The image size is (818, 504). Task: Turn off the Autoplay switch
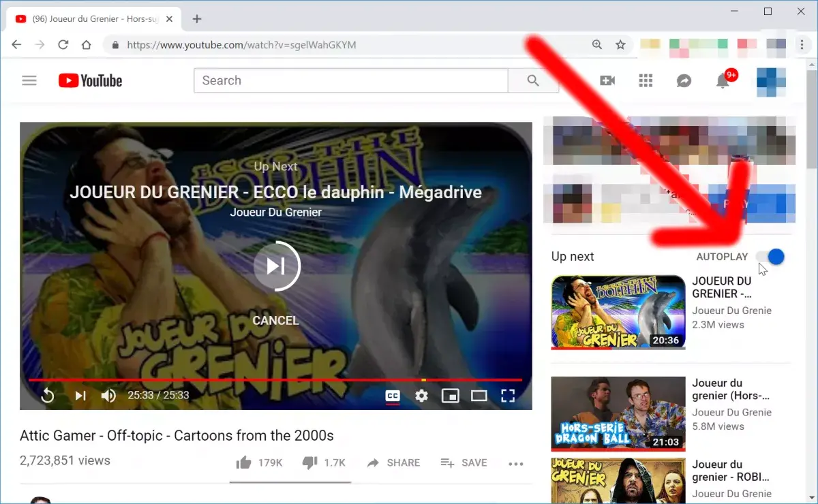pyautogui.click(x=770, y=257)
